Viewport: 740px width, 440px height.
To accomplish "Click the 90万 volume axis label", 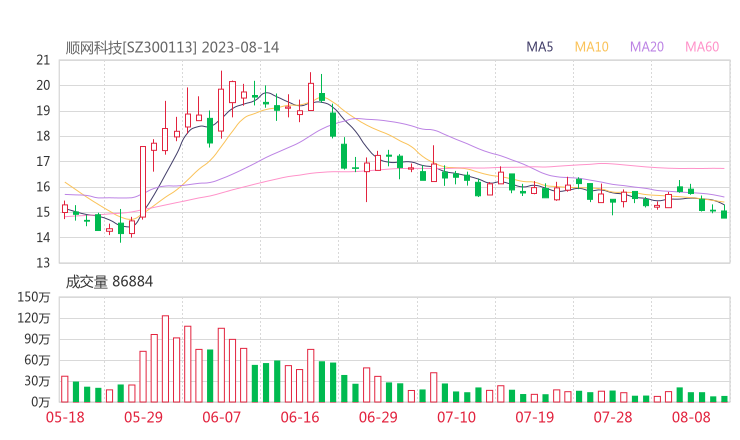I will coord(37,339).
